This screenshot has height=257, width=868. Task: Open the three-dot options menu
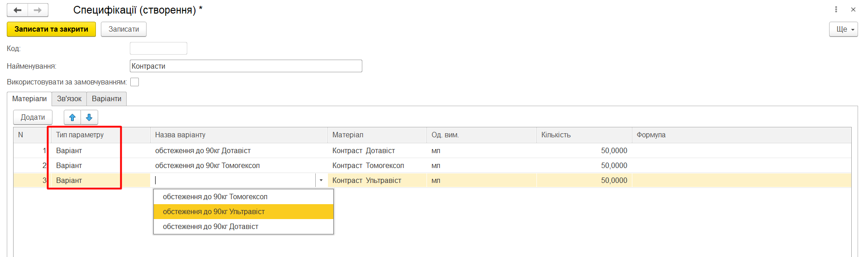836,9
